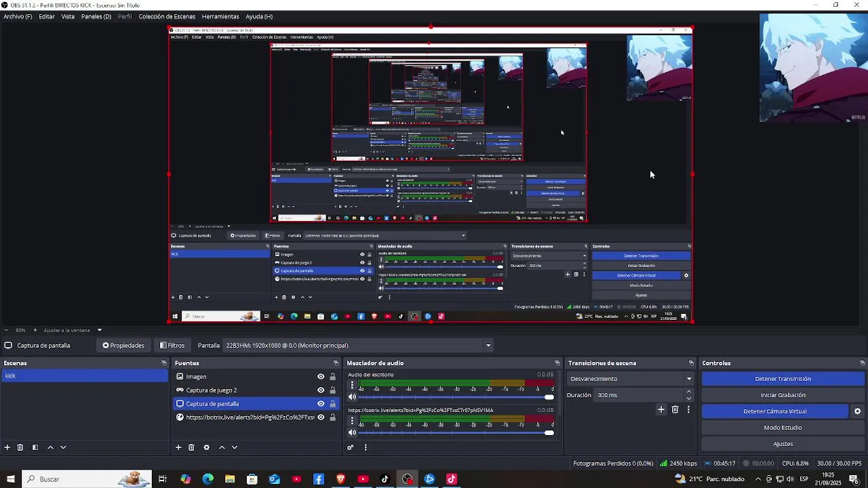The height and width of the screenshot is (488, 868).
Task: Open Propiedades of selected source
Action: tap(123, 346)
